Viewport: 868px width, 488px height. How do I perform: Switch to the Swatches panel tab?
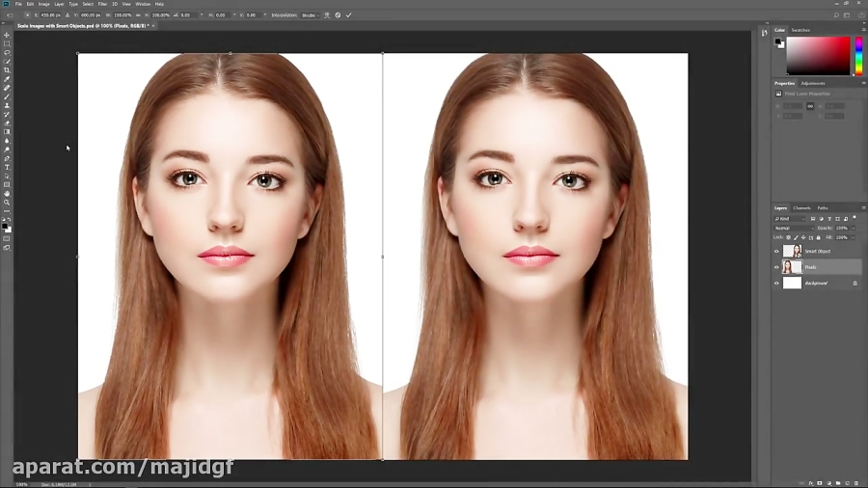[800, 30]
